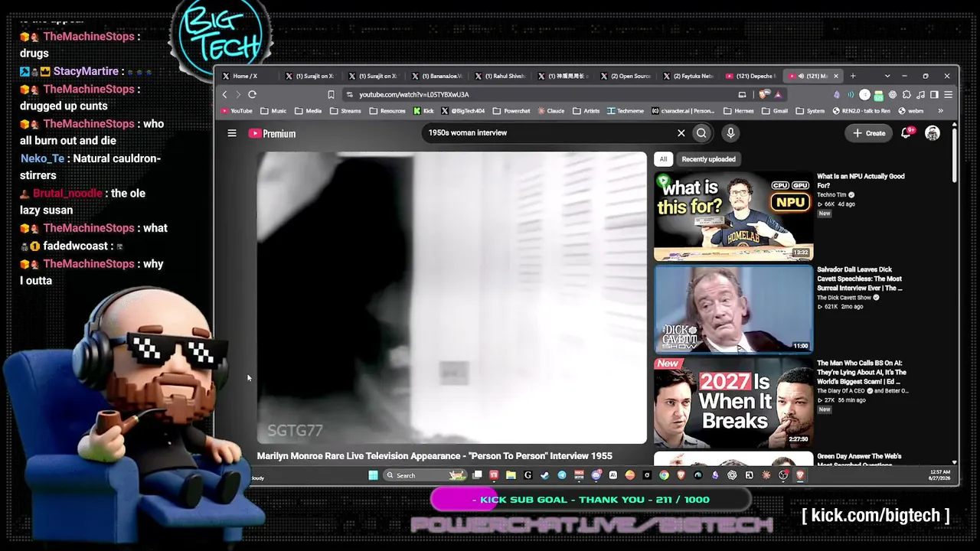Viewport: 980px width, 551px height.
Task: Click the browser address bar URL
Action: (x=414, y=95)
